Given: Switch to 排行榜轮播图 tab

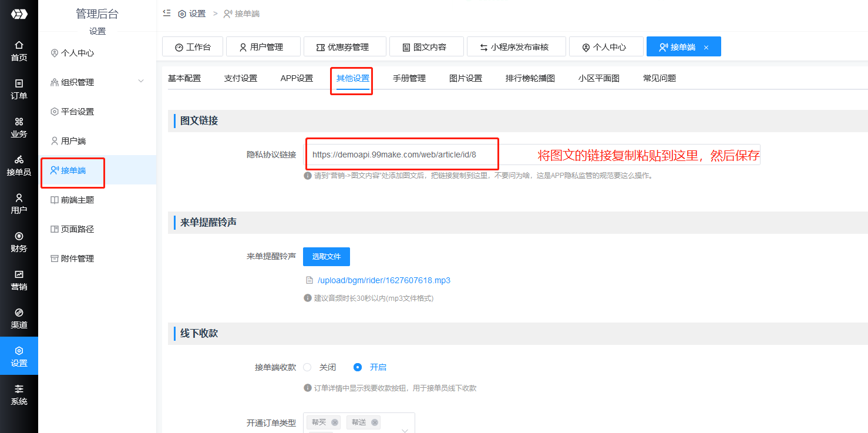Looking at the screenshot, I should coord(530,78).
